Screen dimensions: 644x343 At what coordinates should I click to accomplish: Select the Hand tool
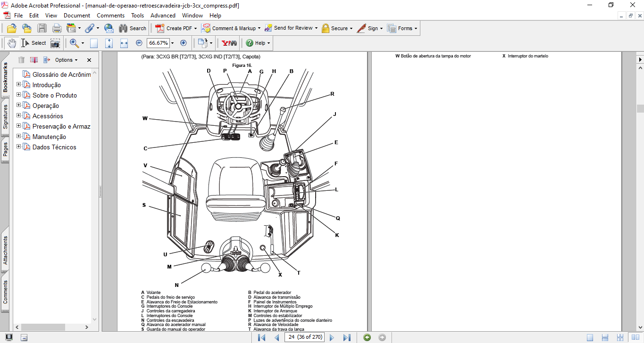pos(12,43)
